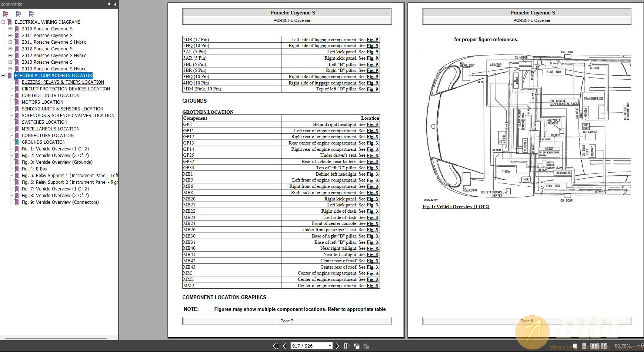The width and height of the screenshot is (644, 352).
Task: Click the Fig. 9 link for 5DM (Pink, 10 Pin)
Action: [372, 89]
